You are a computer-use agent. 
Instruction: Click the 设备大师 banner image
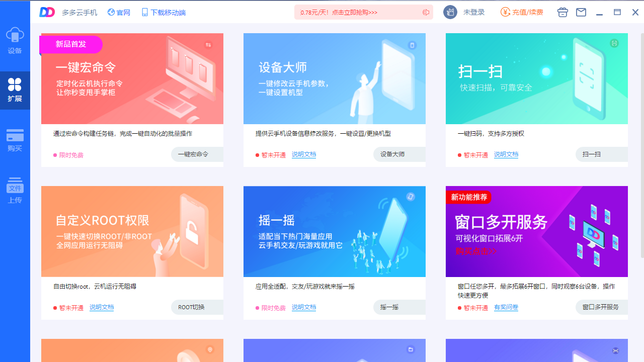pos(335,78)
